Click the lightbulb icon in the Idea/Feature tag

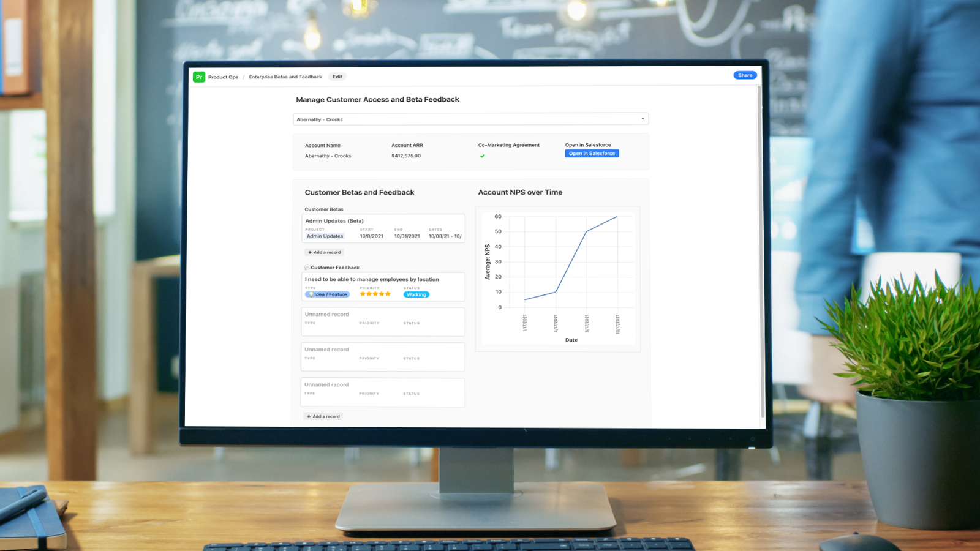coord(310,294)
